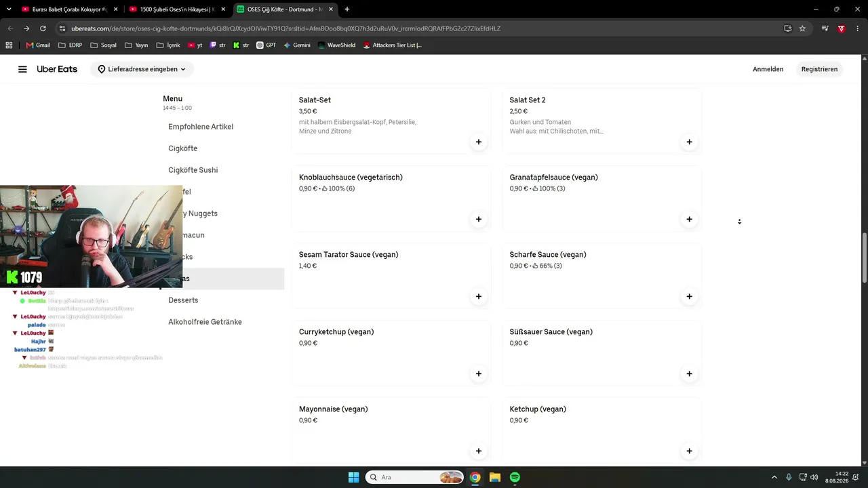Open the İçerik bookmarks folder
The image size is (868, 488).
pos(168,45)
